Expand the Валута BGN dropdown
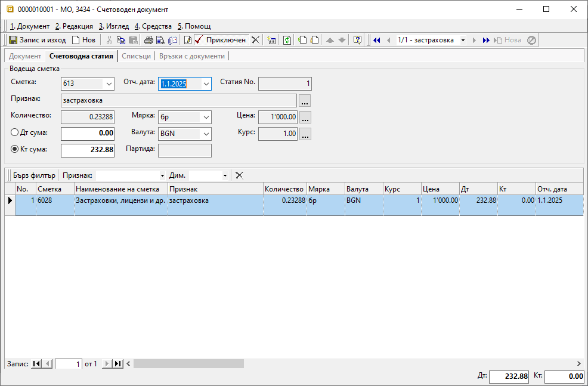The height and width of the screenshot is (386, 588). coord(206,134)
